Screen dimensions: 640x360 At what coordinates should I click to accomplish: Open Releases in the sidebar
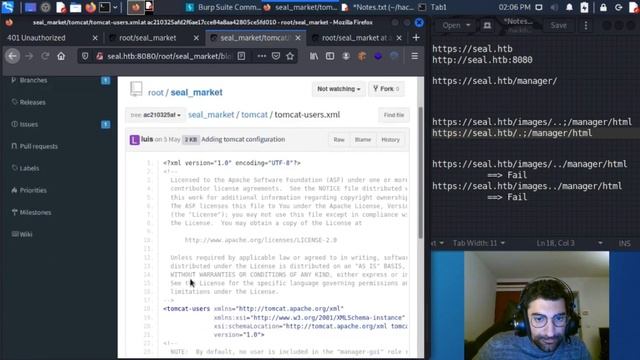pos(32,102)
